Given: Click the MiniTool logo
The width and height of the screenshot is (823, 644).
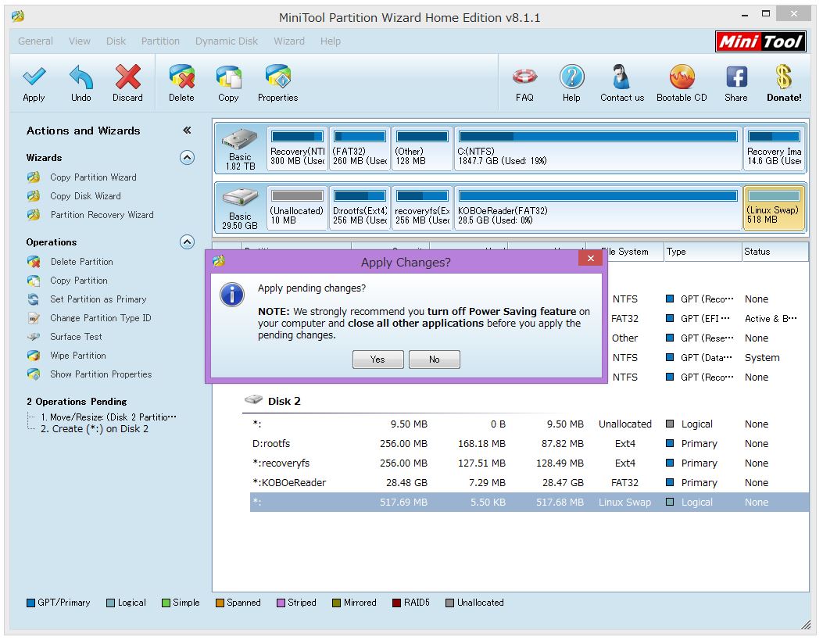Looking at the screenshot, I should (x=760, y=41).
